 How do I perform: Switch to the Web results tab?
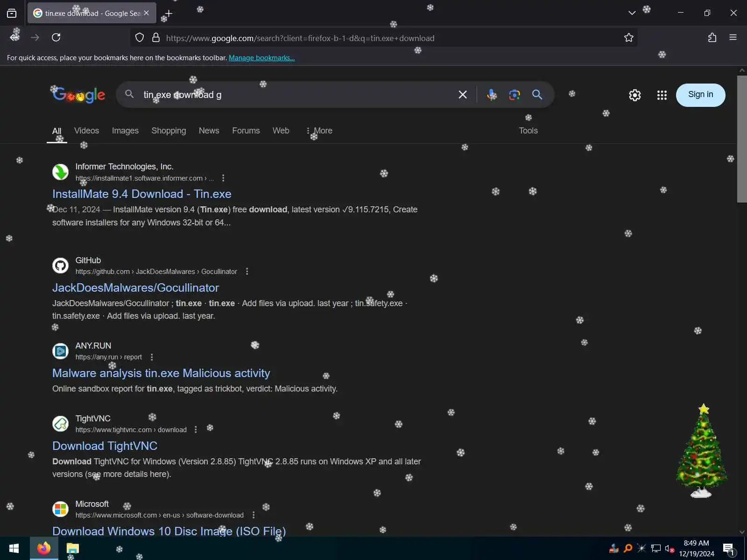[x=281, y=131]
